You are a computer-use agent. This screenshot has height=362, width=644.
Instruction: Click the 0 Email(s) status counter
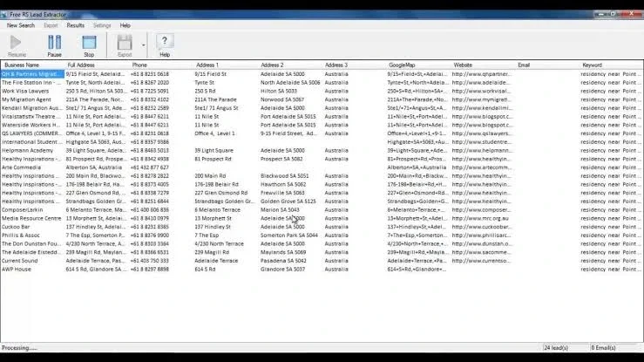point(603,348)
